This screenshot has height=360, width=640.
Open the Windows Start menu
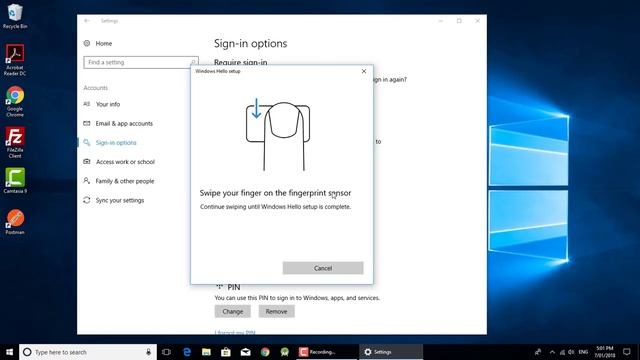pos(9,352)
